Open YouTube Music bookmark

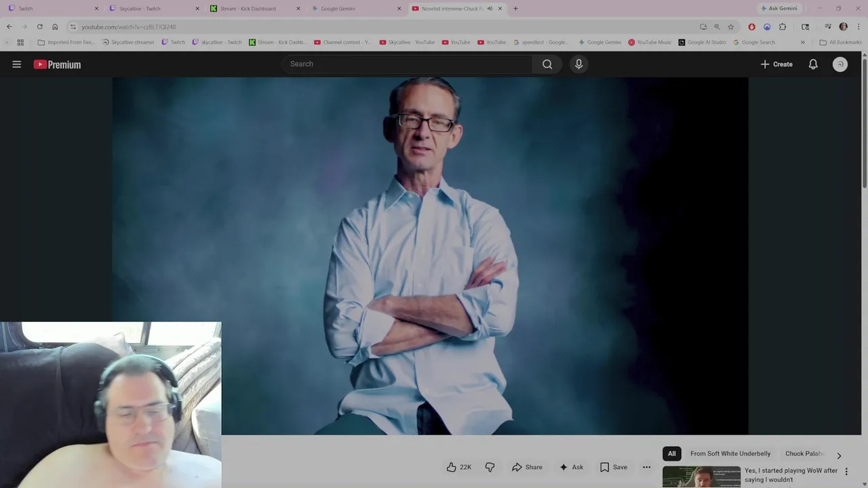point(650,42)
